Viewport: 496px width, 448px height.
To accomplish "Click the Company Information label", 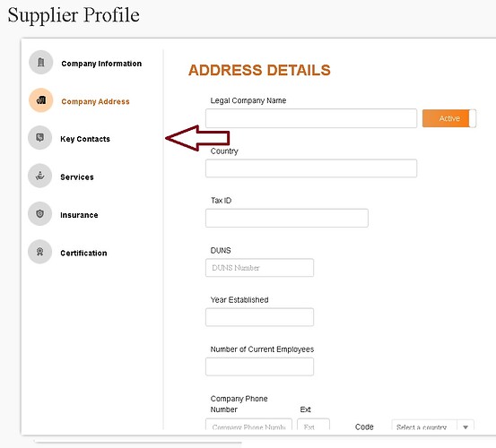I will click(x=101, y=64).
